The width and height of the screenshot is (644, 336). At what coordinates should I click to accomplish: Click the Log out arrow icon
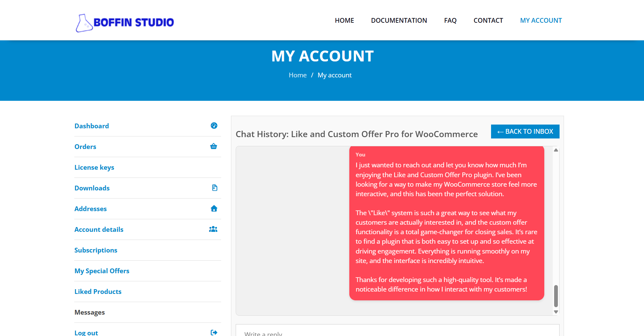[x=214, y=332]
